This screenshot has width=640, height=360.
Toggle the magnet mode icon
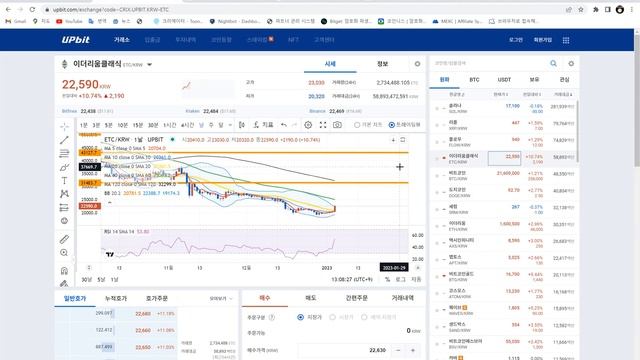pos(64,271)
